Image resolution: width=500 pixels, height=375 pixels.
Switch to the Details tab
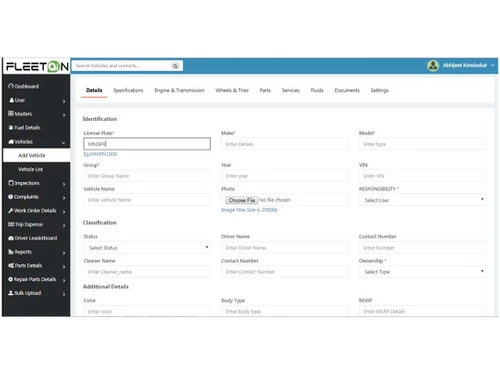tap(94, 90)
